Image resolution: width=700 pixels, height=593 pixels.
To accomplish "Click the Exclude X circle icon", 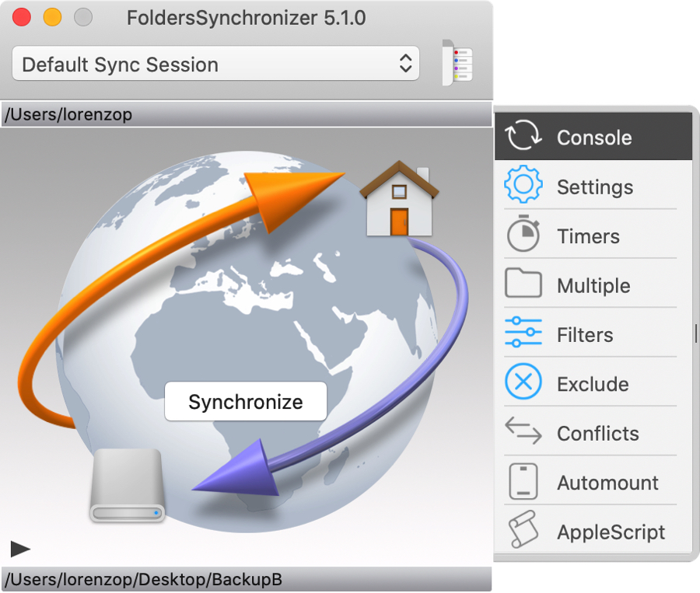I will tap(523, 382).
